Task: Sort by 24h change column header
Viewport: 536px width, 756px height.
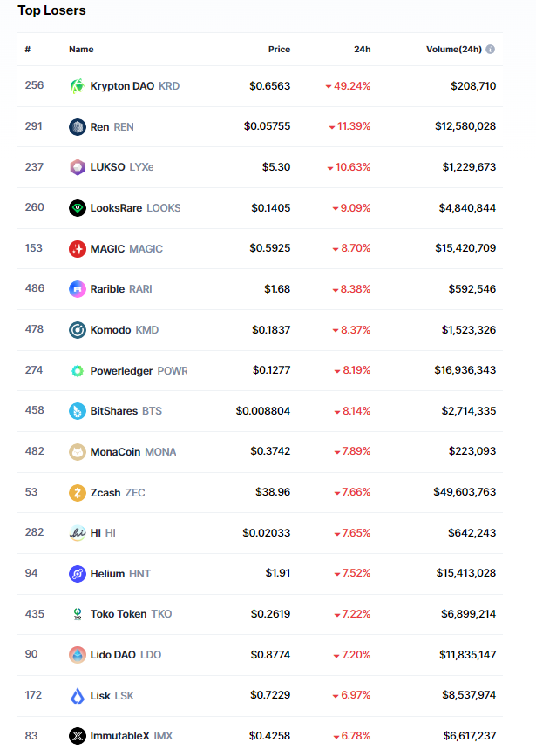Action: 362,50
